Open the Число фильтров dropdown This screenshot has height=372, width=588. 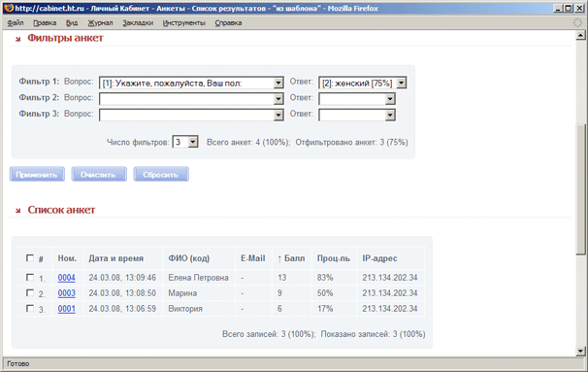(185, 142)
